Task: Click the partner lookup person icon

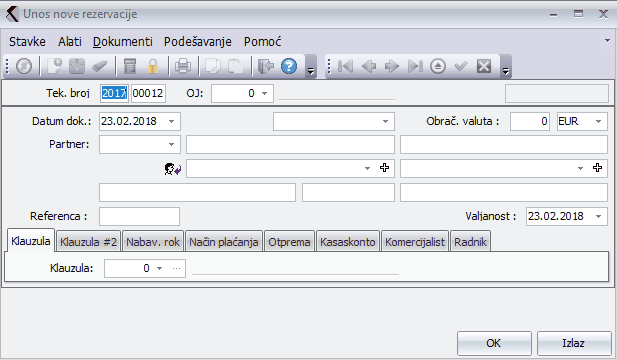Action: 172,169
